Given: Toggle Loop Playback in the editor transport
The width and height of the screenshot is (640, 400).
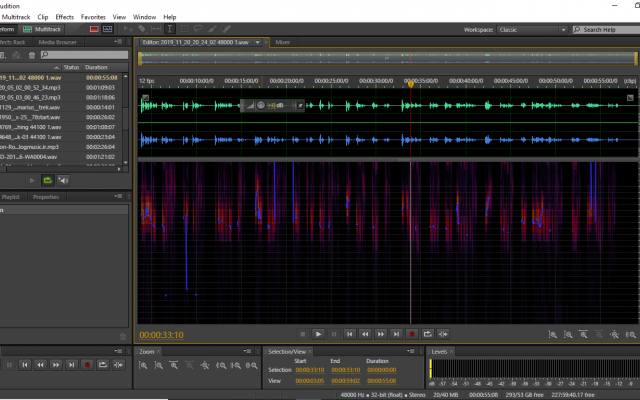Looking at the screenshot, I should [x=427, y=334].
